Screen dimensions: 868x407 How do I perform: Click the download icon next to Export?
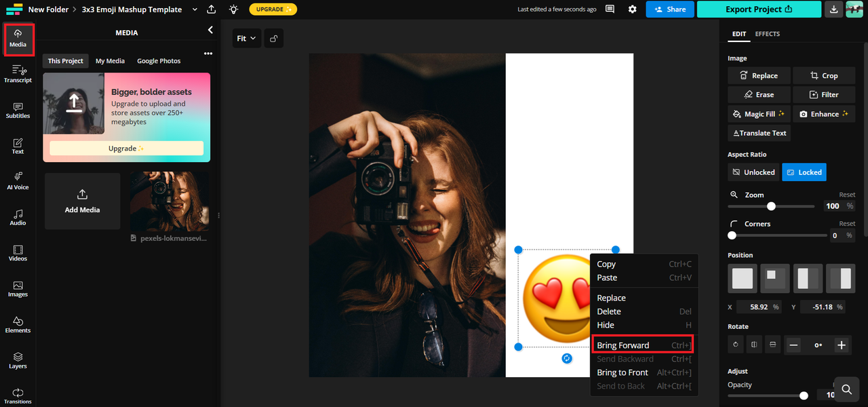833,9
